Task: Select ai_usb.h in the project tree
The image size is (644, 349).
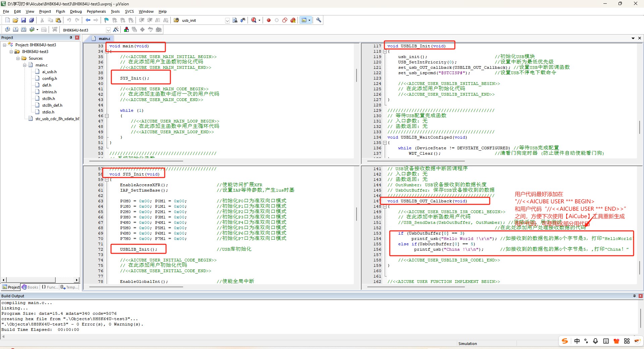Action: [x=49, y=72]
